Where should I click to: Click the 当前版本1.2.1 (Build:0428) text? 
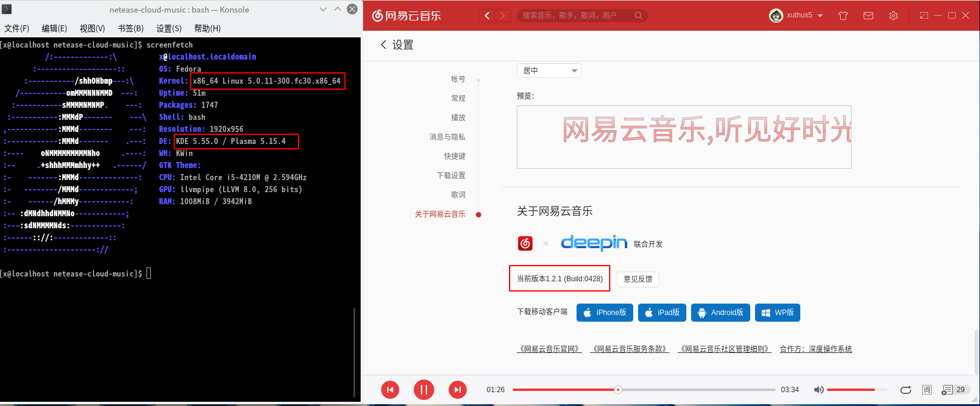click(x=560, y=279)
